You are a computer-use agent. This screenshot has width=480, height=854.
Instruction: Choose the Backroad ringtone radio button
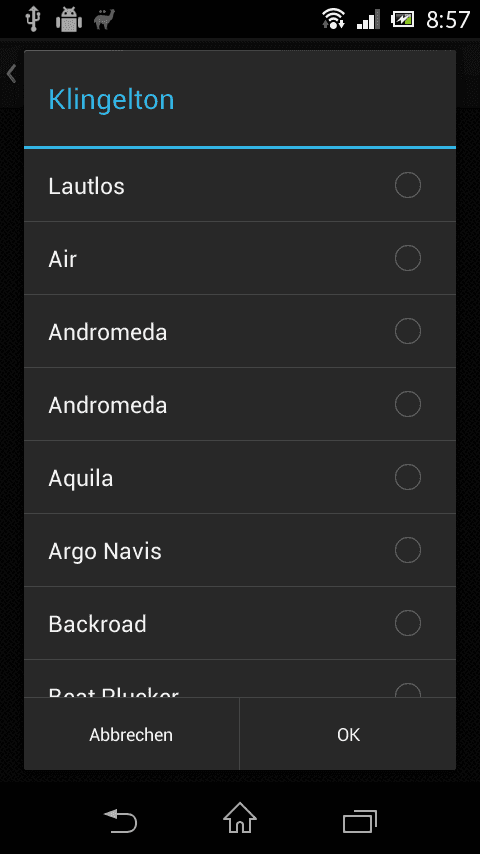408,623
